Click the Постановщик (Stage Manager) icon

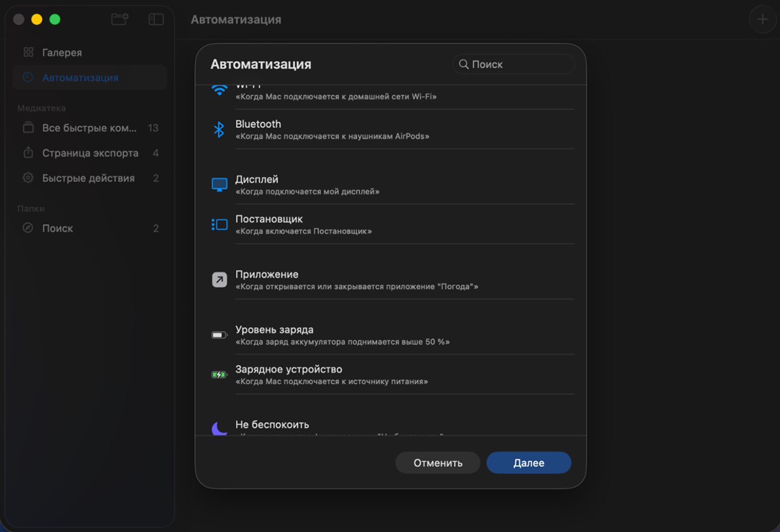click(x=219, y=224)
